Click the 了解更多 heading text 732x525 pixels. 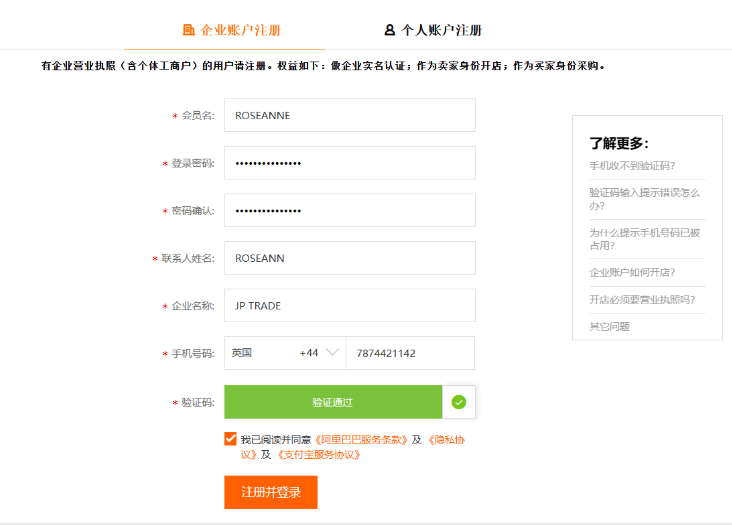(619, 143)
